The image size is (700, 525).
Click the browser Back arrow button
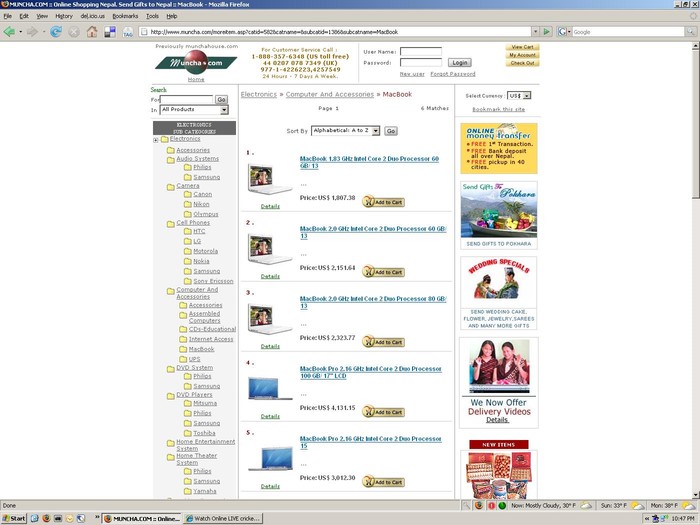(10, 31)
